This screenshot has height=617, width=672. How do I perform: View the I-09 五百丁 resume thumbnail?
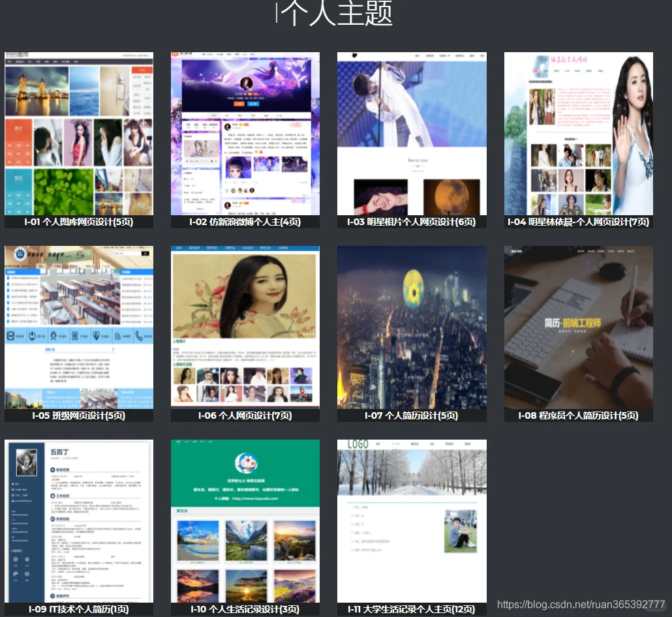pos(78,520)
